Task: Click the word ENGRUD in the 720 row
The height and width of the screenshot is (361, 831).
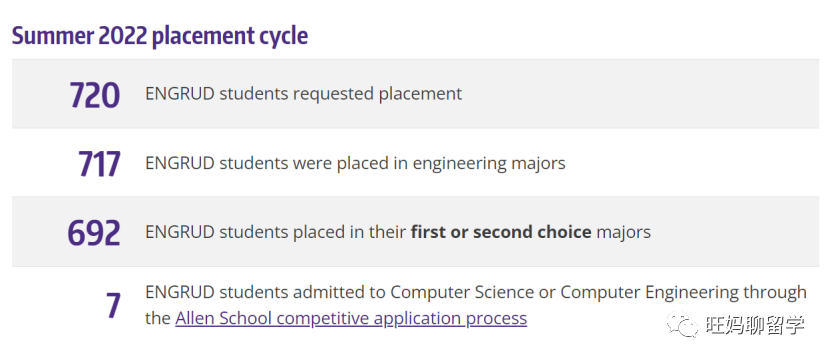Action: [180, 94]
